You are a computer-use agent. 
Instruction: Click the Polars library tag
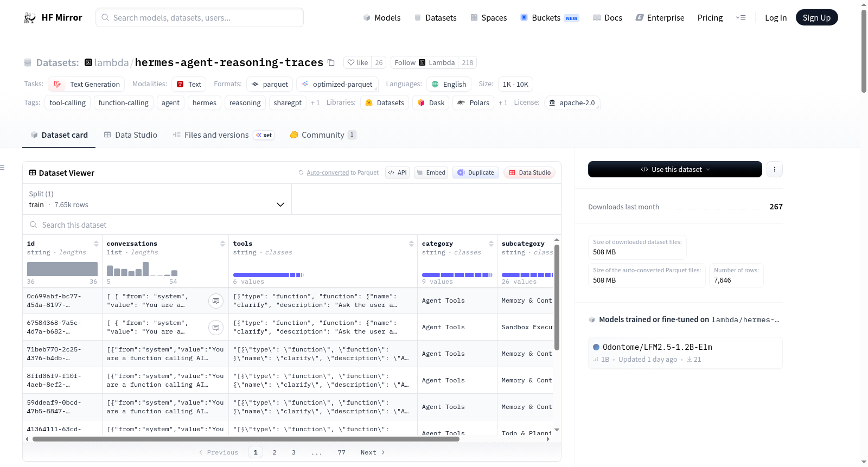[474, 103]
